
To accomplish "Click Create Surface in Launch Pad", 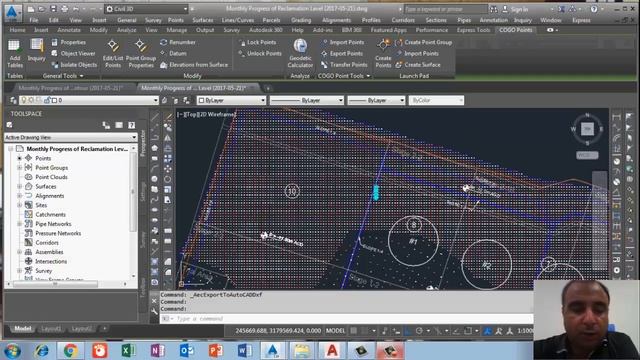I will click(418, 65).
